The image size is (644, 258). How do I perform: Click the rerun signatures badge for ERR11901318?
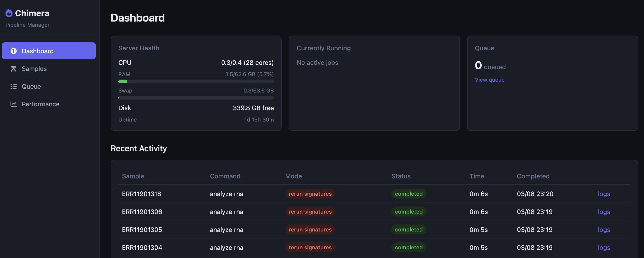[310, 194]
